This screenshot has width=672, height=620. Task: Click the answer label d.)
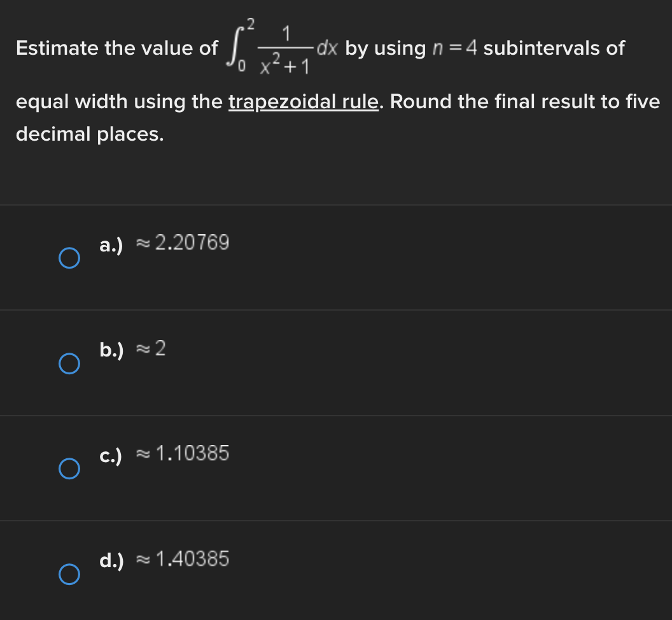pos(111,560)
